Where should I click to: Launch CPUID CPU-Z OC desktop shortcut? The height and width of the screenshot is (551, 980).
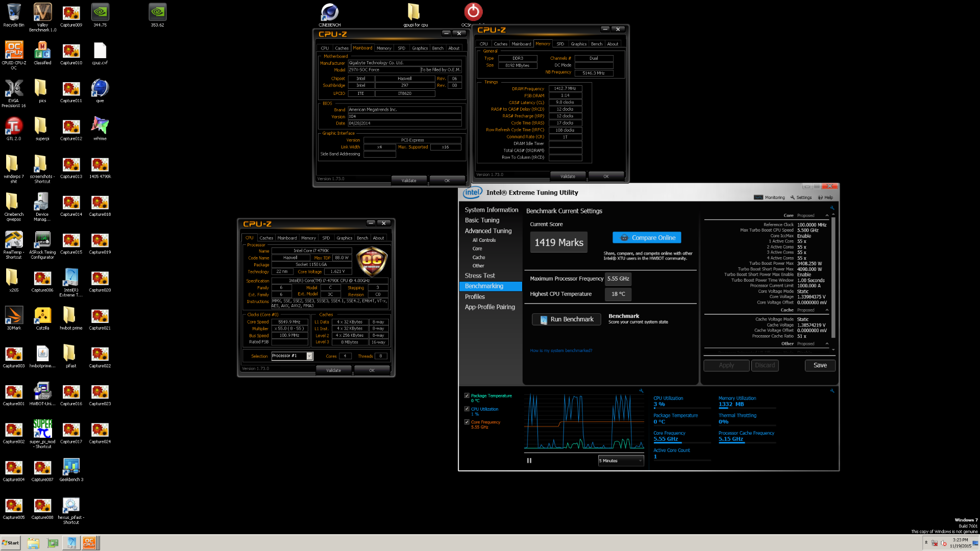point(14,55)
